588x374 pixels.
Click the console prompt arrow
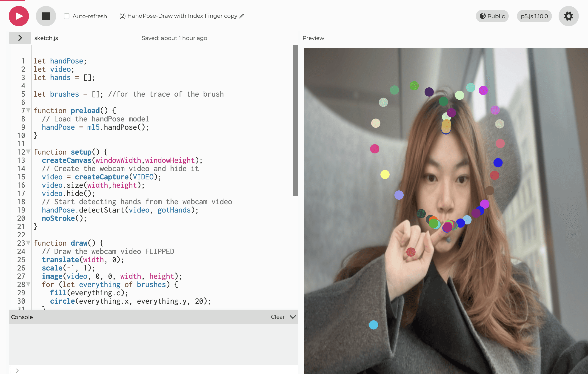[17, 370]
